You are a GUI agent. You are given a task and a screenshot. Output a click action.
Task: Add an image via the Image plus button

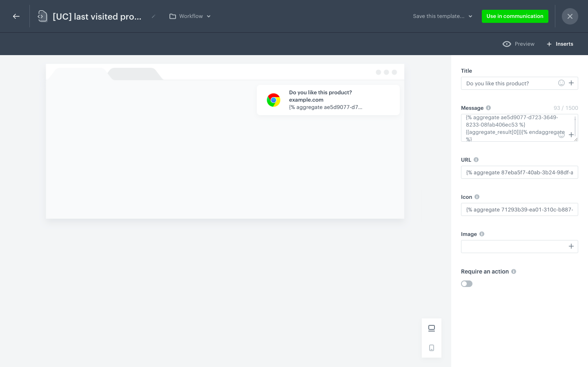pos(571,246)
